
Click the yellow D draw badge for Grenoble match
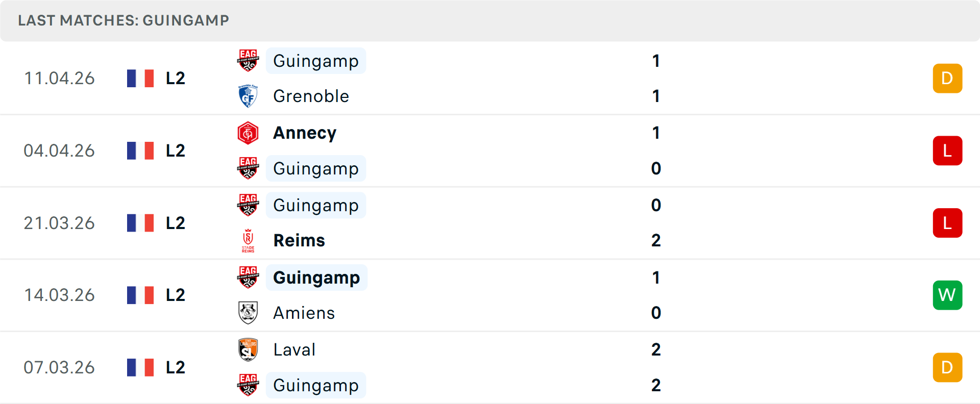947,78
